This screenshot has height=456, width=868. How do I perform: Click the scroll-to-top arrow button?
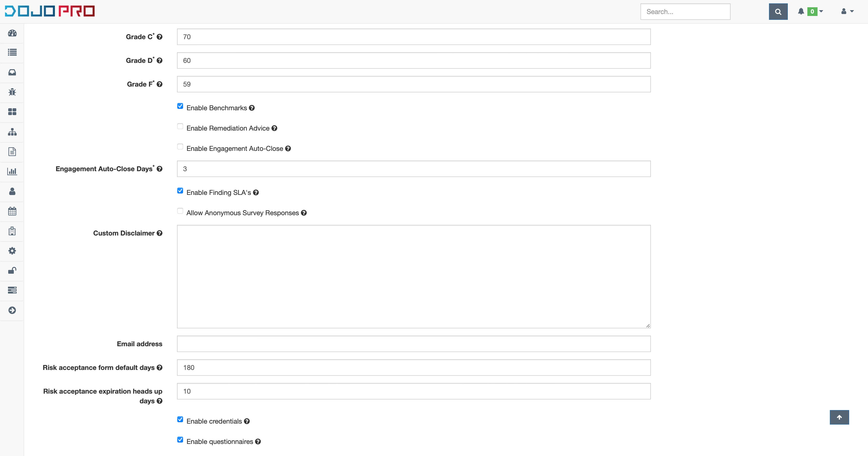[839, 417]
